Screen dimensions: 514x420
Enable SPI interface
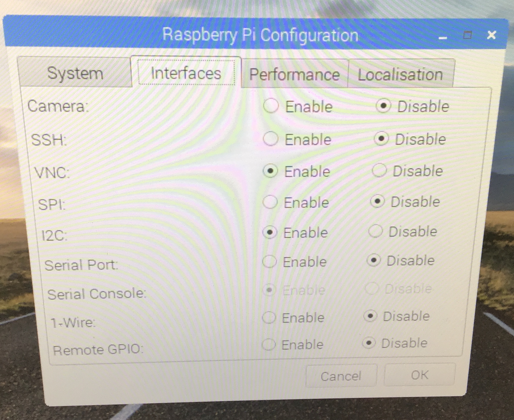click(x=270, y=202)
